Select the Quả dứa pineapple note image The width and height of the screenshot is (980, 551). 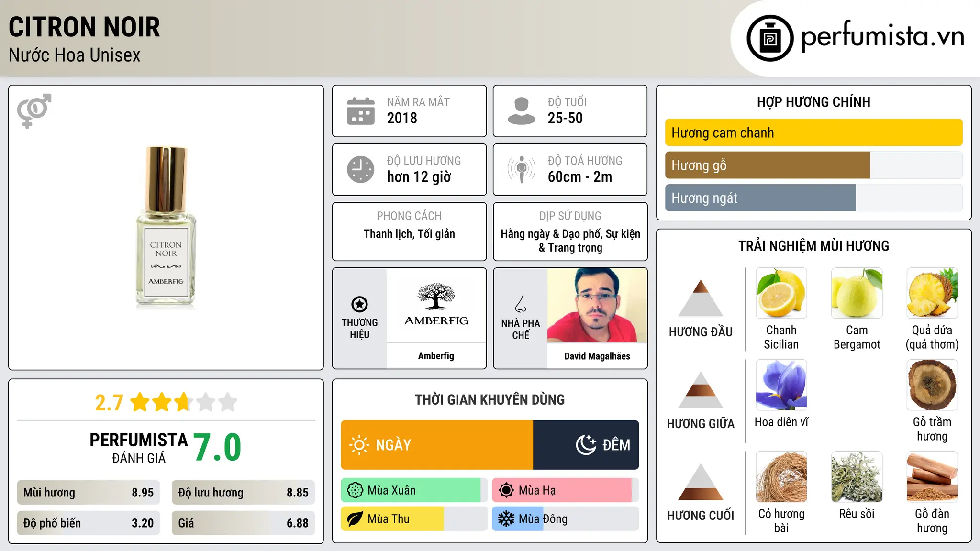point(932,293)
